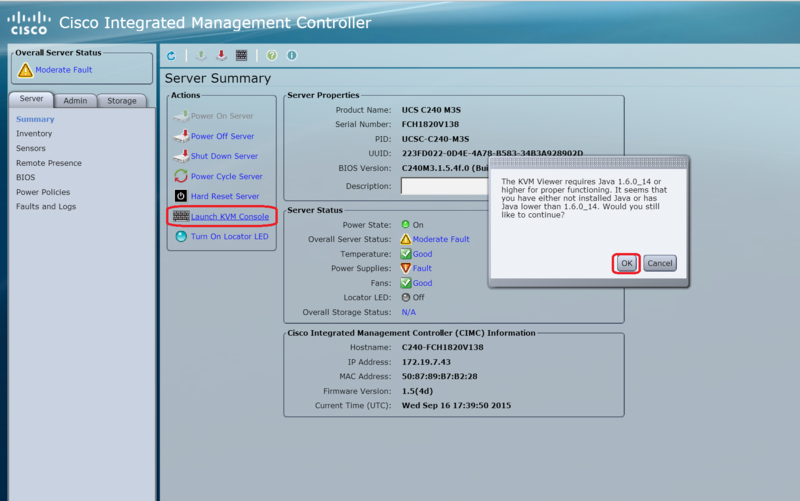Click the Product Name value UCS C240 M3S
This screenshot has width=800, height=501.
(431, 110)
